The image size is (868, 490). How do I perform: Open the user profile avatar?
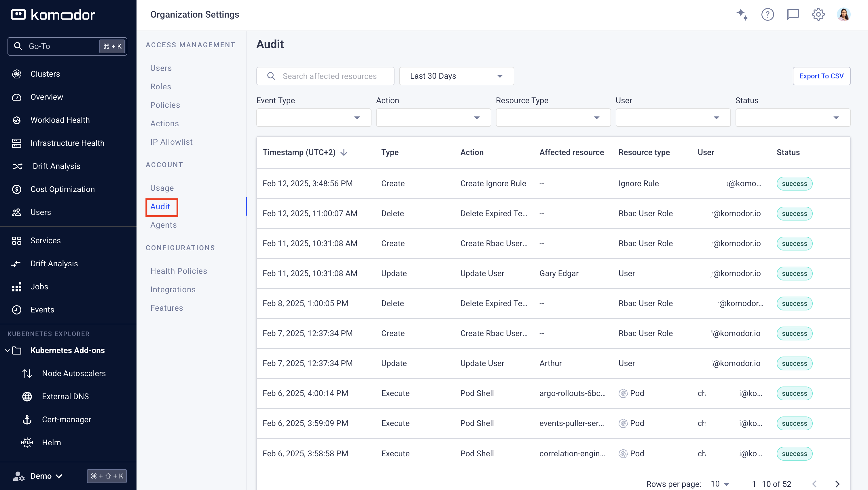[844, 14]
